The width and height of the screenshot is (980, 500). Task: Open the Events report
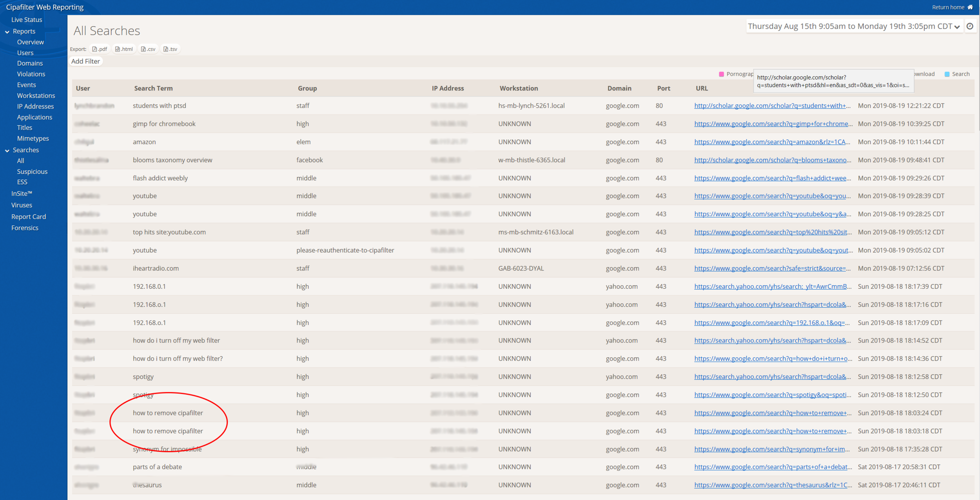pyautogui.click(x=26, y=85)
